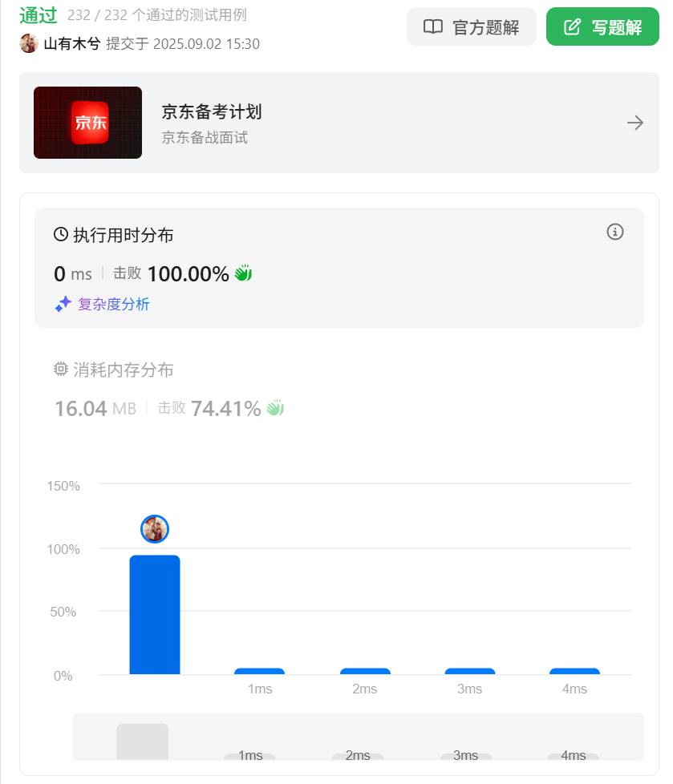Open user avatar next to 山有木兮
The height and width of the screenshot is (784, 673).
click(29, 43)
